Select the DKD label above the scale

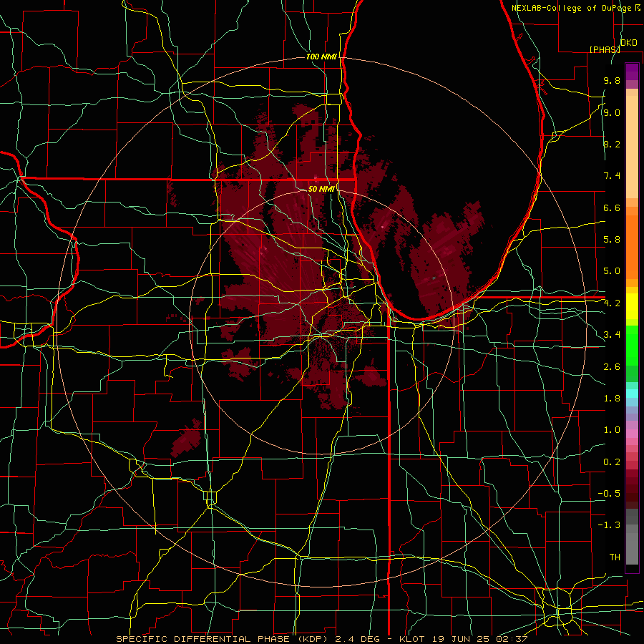click(x=628, y=43)
